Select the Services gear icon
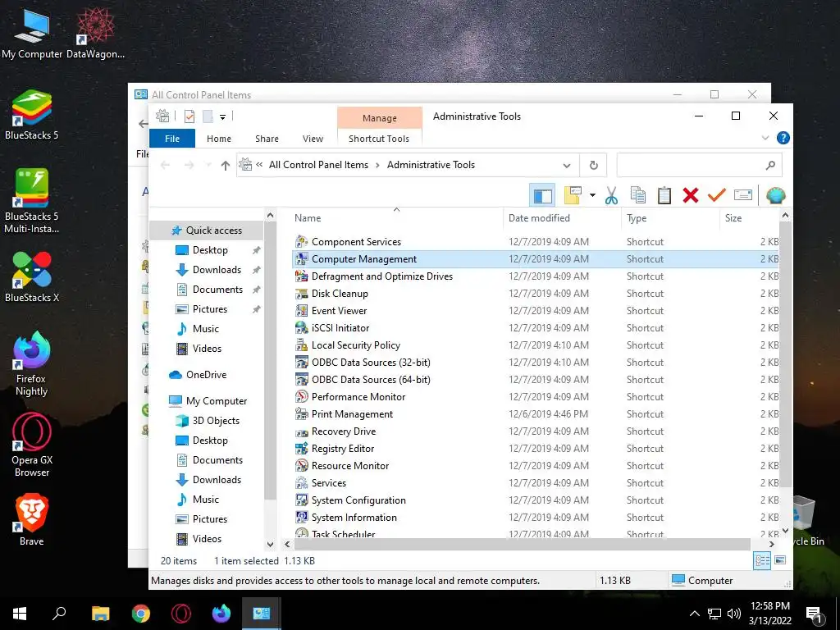The image size is (840, 630). [x=302, y=483]
